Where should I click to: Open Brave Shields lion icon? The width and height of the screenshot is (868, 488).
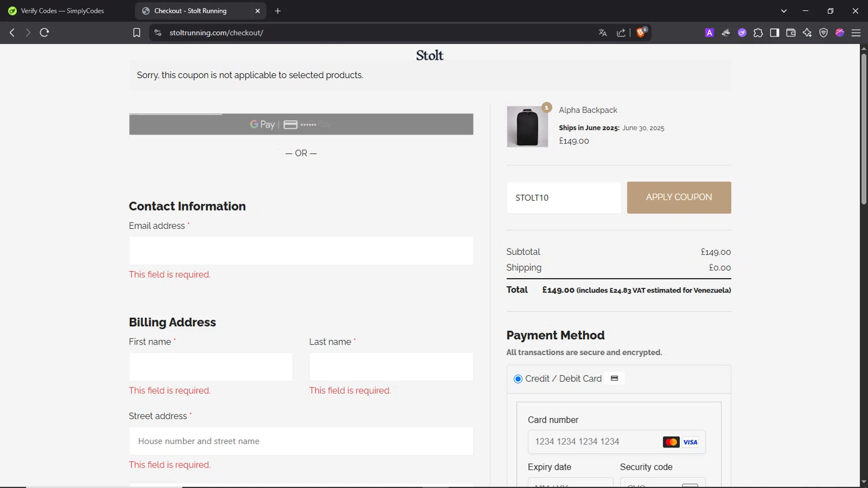(641, 32)
